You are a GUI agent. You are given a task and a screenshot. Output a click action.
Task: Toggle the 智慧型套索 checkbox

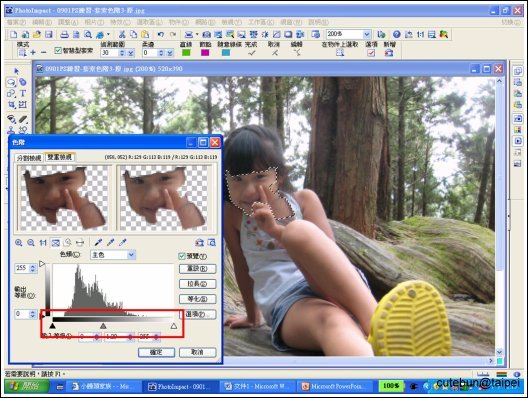tap(58, 51)
